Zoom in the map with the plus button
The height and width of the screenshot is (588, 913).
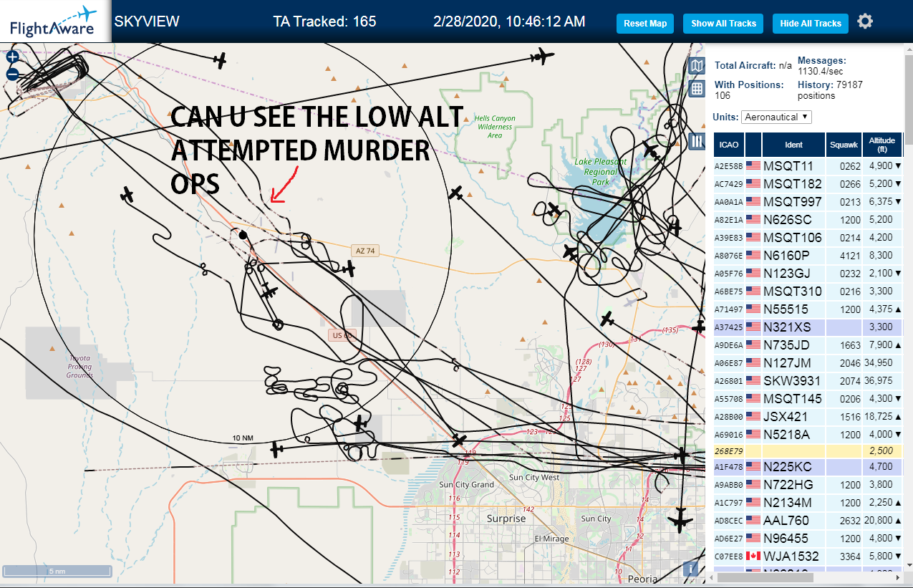[x=12, y=57]
